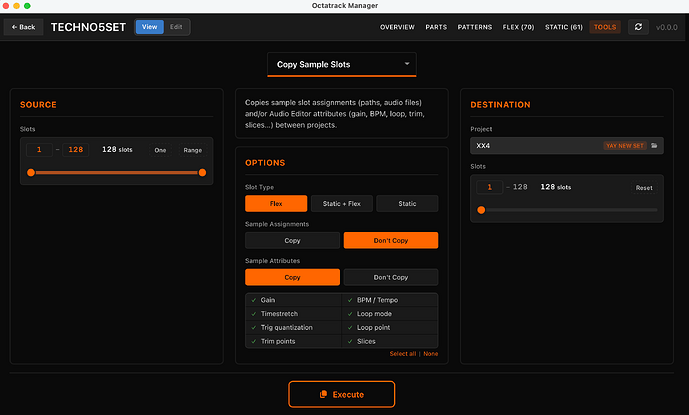Image resolution: width=689 pixels, height=415 pixels.
Task: Open the Parts tab
Action: 436,27
